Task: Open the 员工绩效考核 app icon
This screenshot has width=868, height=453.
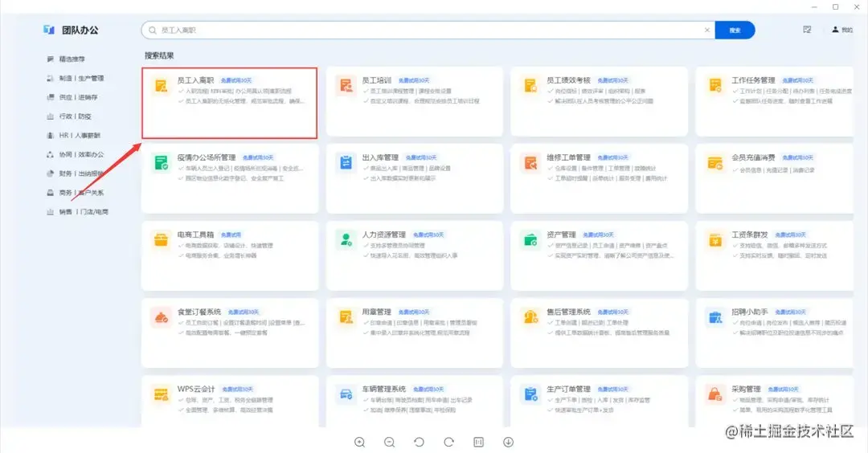Action: click(530, 86)
